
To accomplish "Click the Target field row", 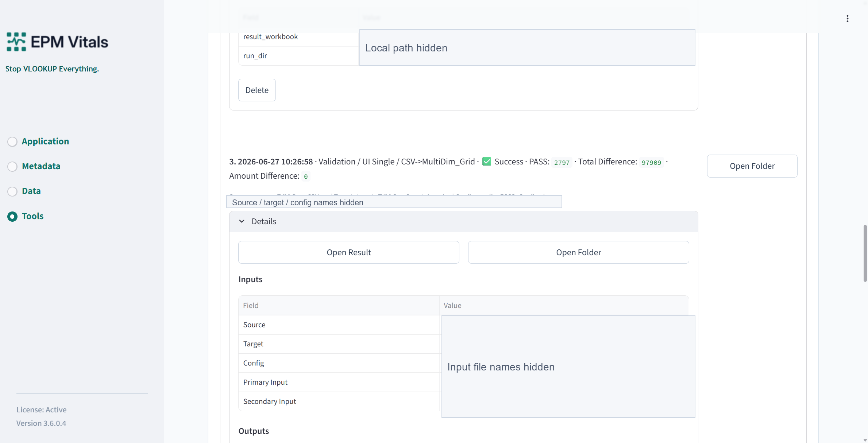I will tap(339, 344).
